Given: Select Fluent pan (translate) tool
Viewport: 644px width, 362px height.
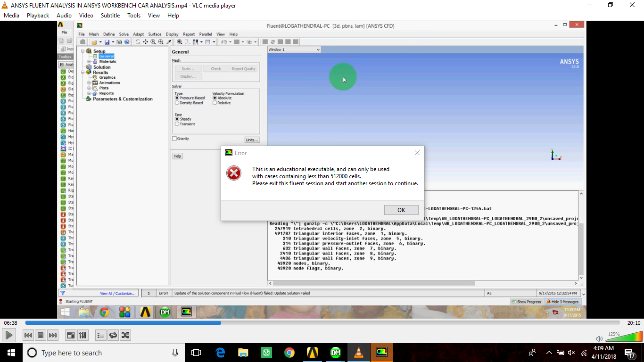Looking at the screenshot, I should [x=146, y=42].
